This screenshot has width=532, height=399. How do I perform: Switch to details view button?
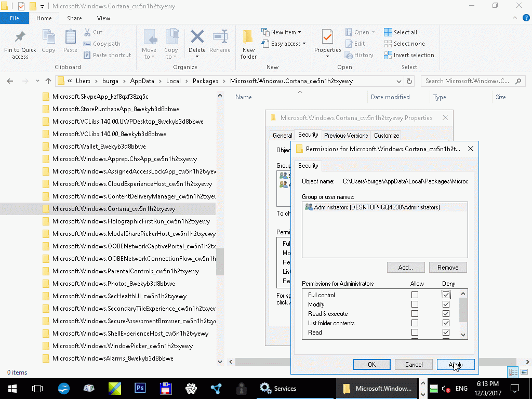click(x=513, y=372)
